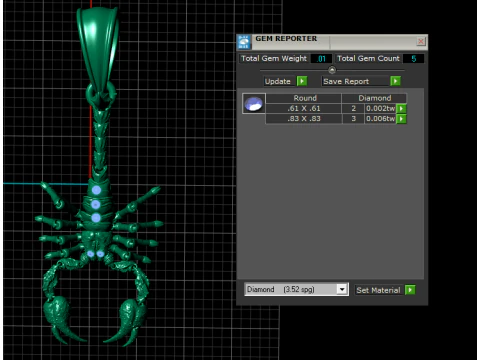The image size is (480, 360).
Task: Click green arrow next to Save Report
Action: click(x=395, y=81)
